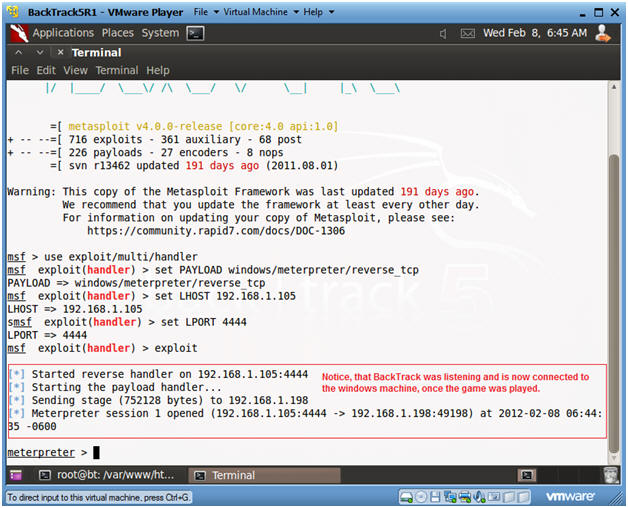This screenshot has width=628, height=508.
Task: Click the vmware brand logo in the status bar
Action: pos(570,497)
